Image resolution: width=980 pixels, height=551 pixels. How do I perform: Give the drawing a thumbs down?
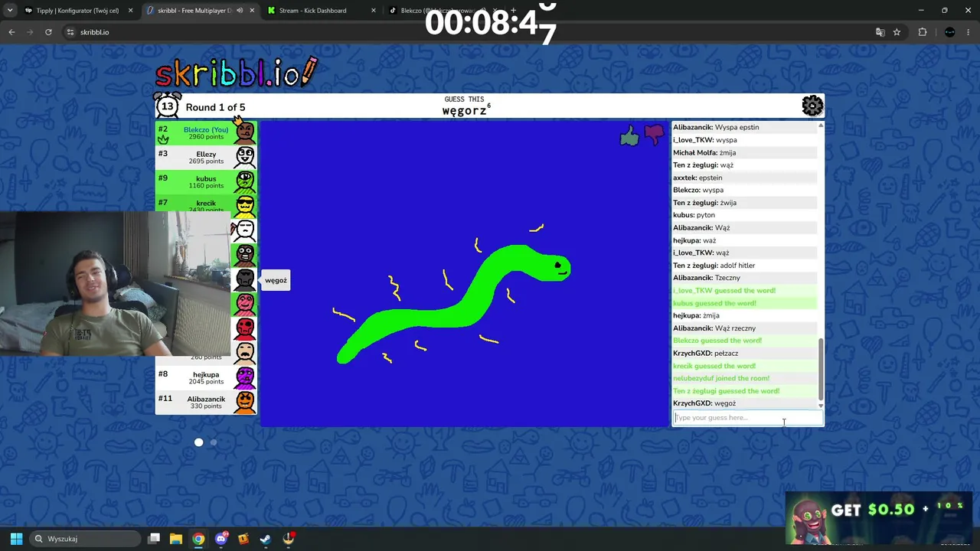click(654, 135)
